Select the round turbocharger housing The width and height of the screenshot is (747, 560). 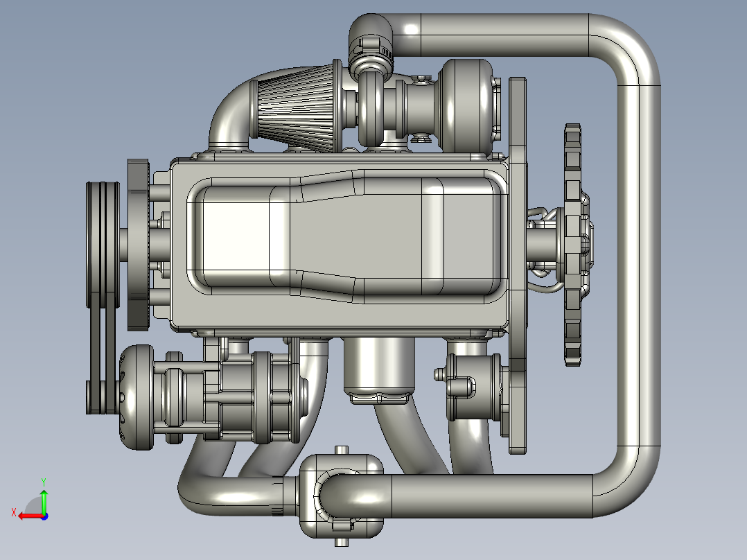click(x=465, y=106)
